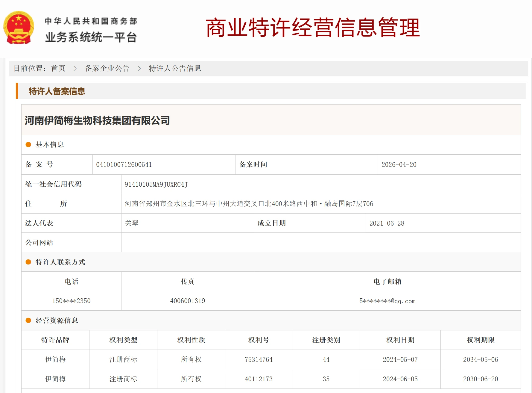Screen dimensions: 532x393
Task: Click the 电话 column header
Action: (72, 282)
